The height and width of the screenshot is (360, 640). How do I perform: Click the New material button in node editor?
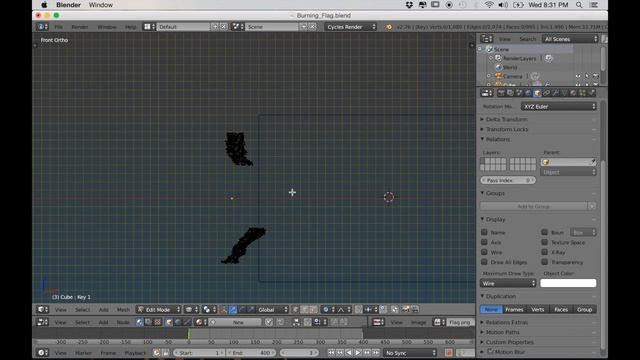pos(238,322)
